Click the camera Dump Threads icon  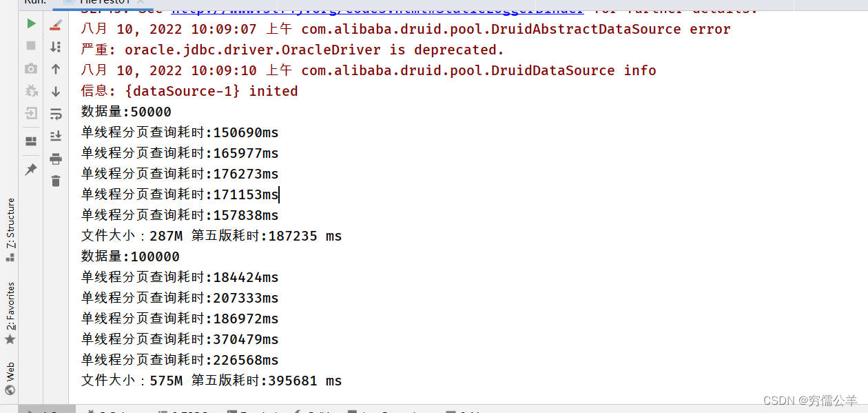coord(31,68)
